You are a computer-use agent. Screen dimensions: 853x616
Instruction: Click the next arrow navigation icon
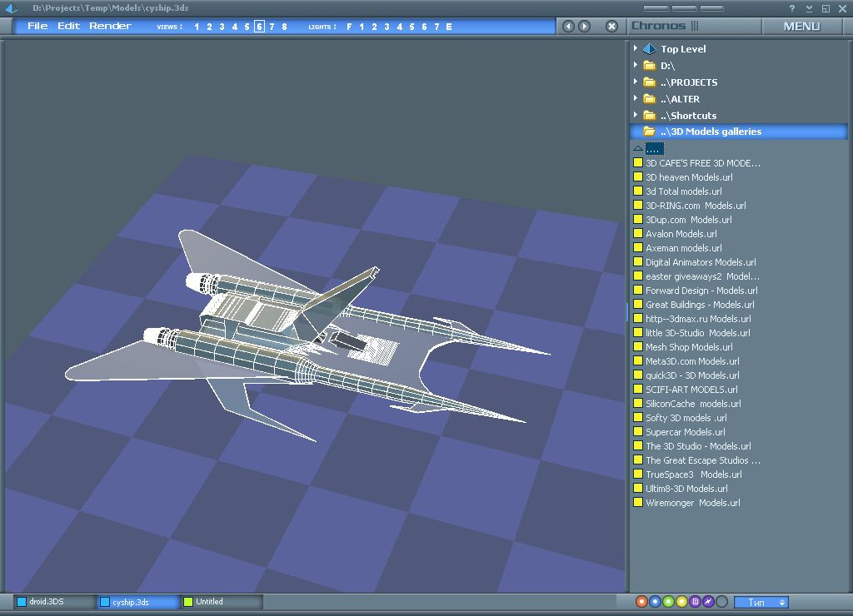584,26
